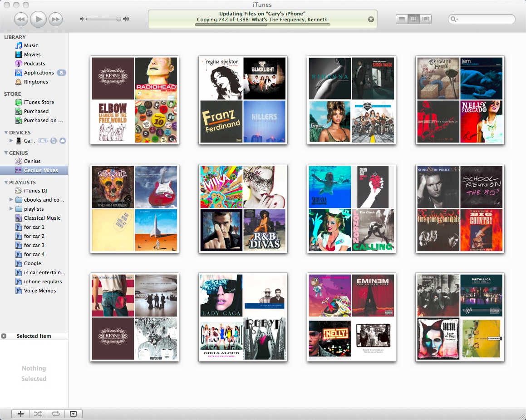Open the Aerosmith rock mix
The height and width of the screenshot is (420, 526).
(134, 208)
